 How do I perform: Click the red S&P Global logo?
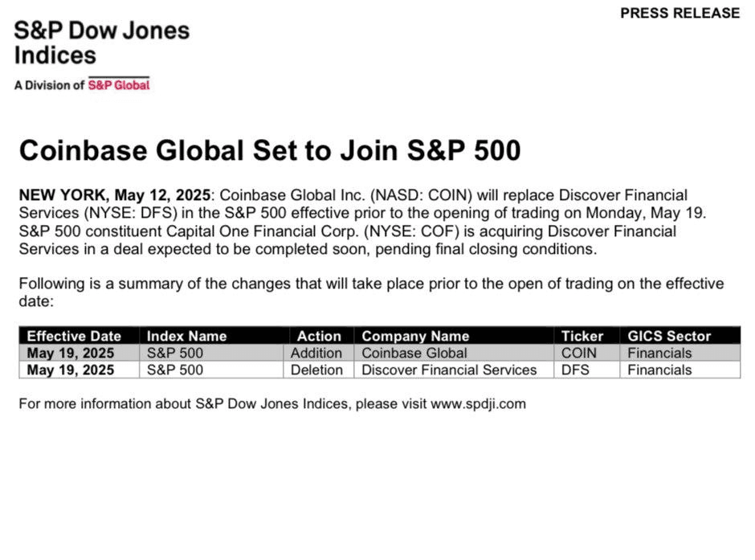click(x=119, y=84)
